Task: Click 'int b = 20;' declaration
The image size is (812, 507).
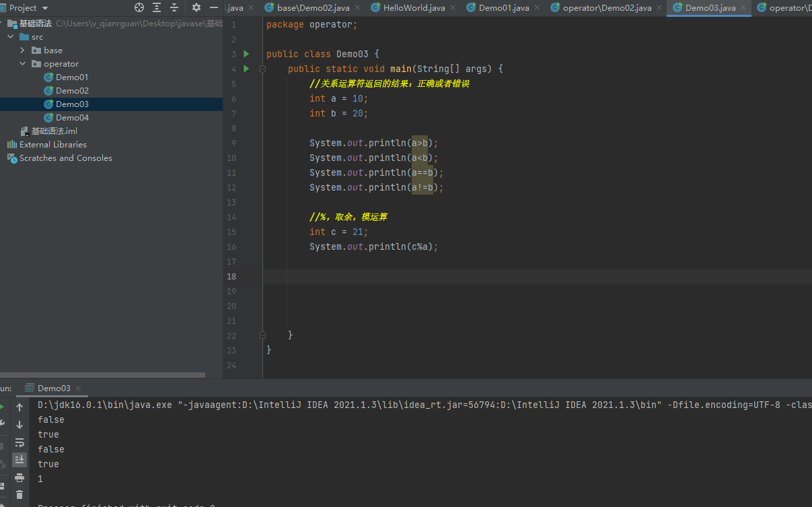Action: pyautogui.click(x=339, y=113)
